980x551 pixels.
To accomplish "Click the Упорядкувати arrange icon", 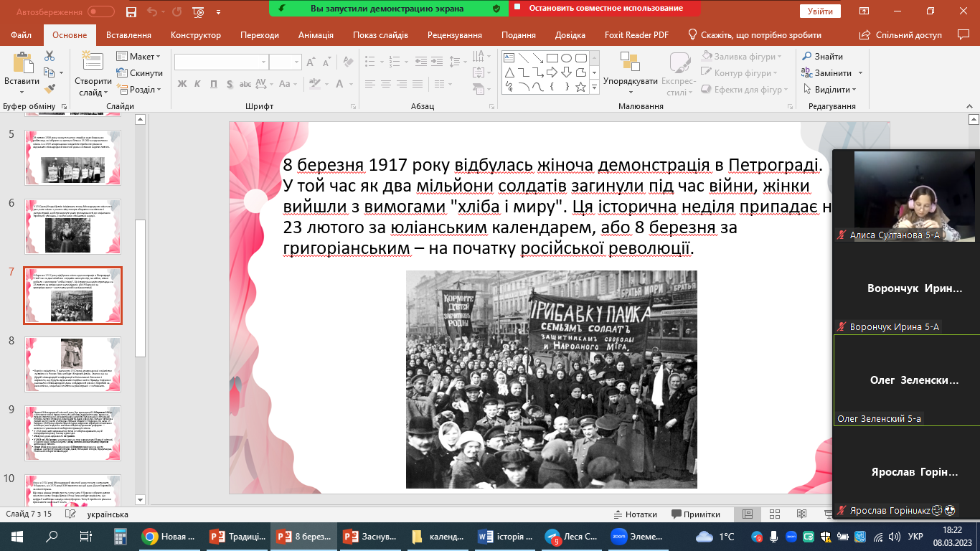I will tap(630, 62).
